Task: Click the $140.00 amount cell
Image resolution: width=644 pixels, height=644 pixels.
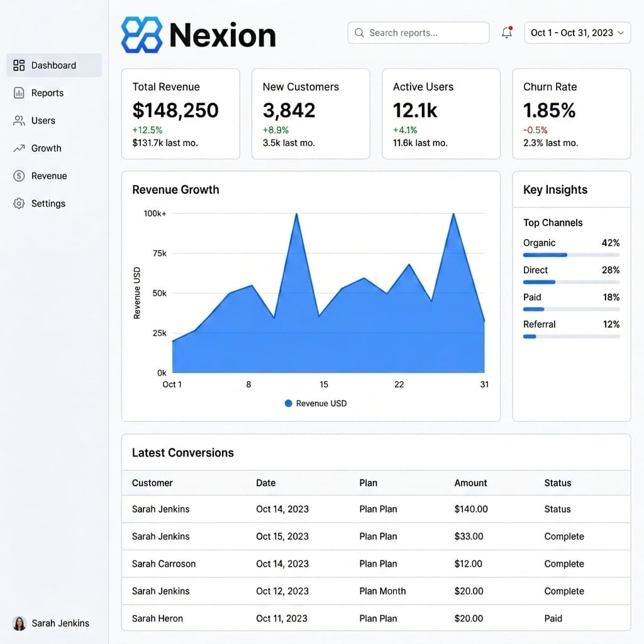Action: [x=471, y=509]
